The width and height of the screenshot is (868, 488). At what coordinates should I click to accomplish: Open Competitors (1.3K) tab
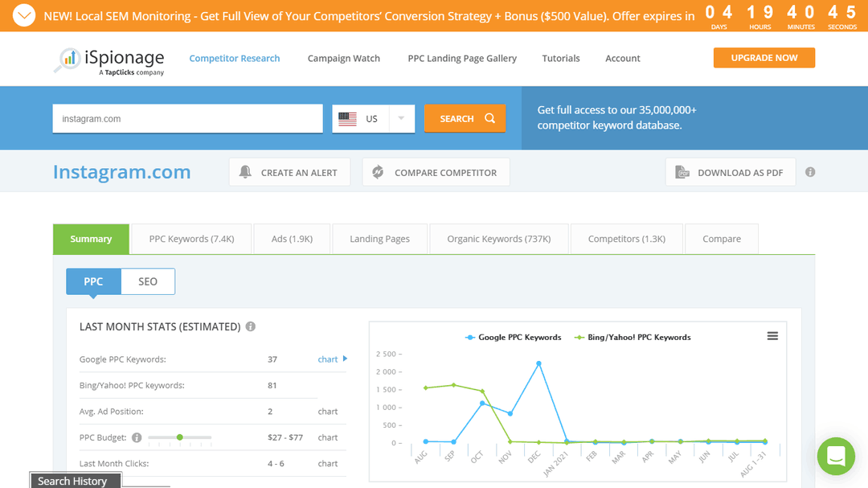point(627,239)
